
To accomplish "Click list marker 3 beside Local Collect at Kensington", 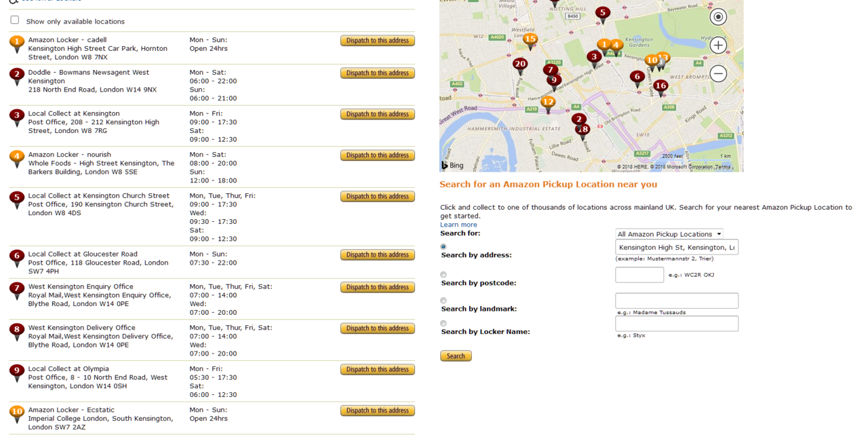I will coord(17,117).
